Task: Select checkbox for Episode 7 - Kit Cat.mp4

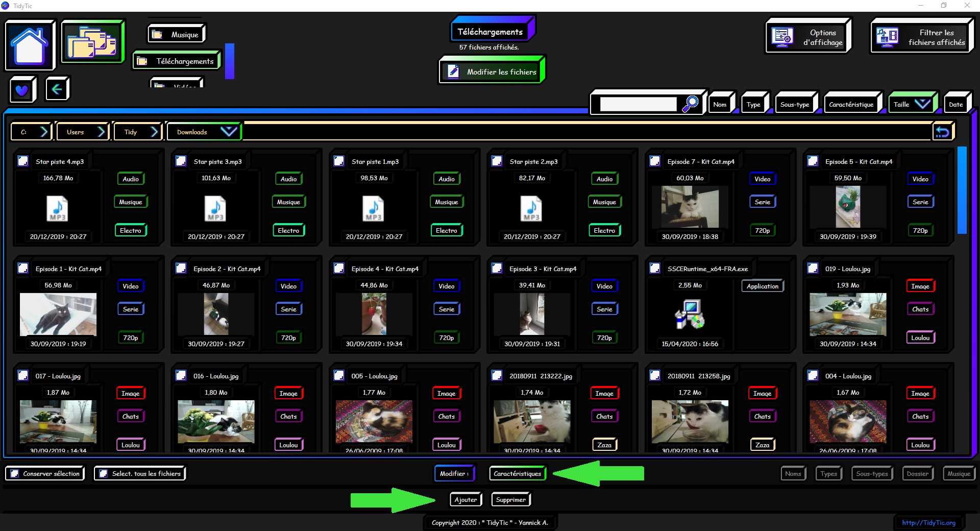Action: 655,161
